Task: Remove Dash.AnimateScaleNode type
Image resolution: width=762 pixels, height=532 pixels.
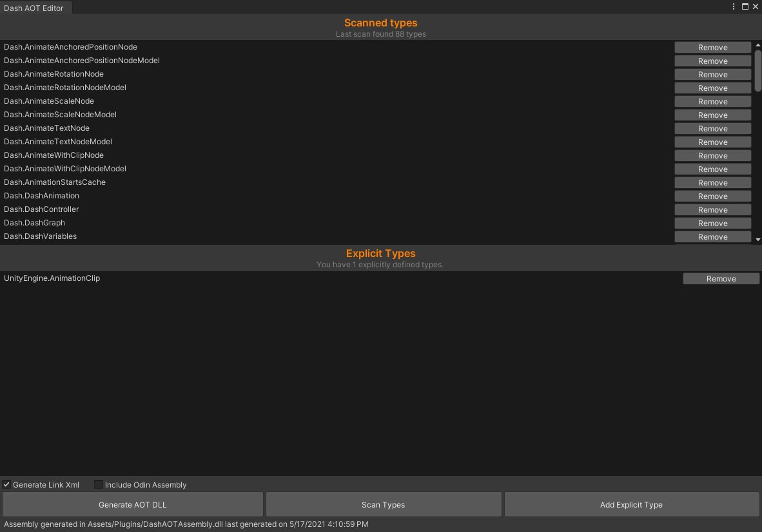Action: [712, 102]
